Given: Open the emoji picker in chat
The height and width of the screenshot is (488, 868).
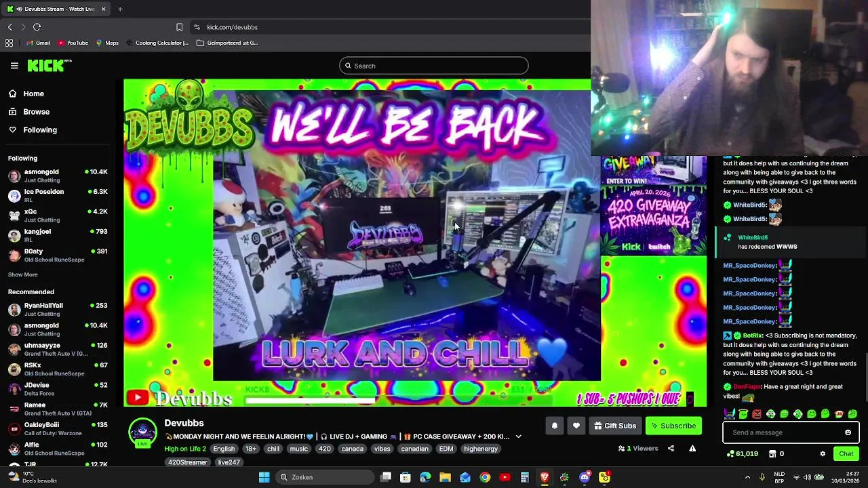Looking at the screenshot, I should click(848, 432).
